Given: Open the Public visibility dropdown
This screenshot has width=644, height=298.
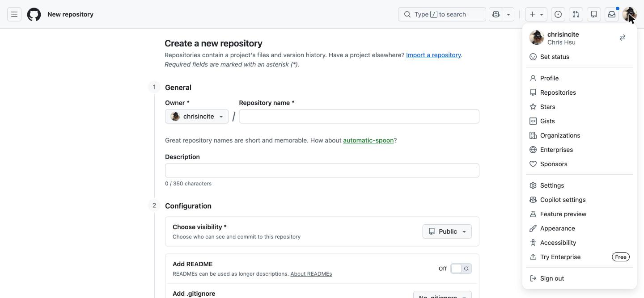Looking at the screenshot, I should click(447, 231).
